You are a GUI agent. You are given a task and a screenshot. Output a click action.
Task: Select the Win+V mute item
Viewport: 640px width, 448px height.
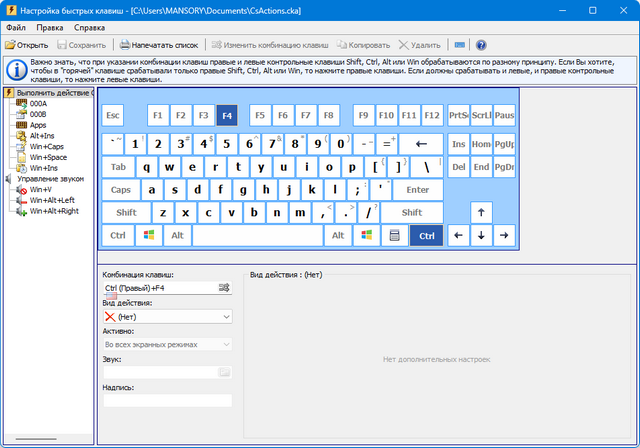tap(41, 190)
